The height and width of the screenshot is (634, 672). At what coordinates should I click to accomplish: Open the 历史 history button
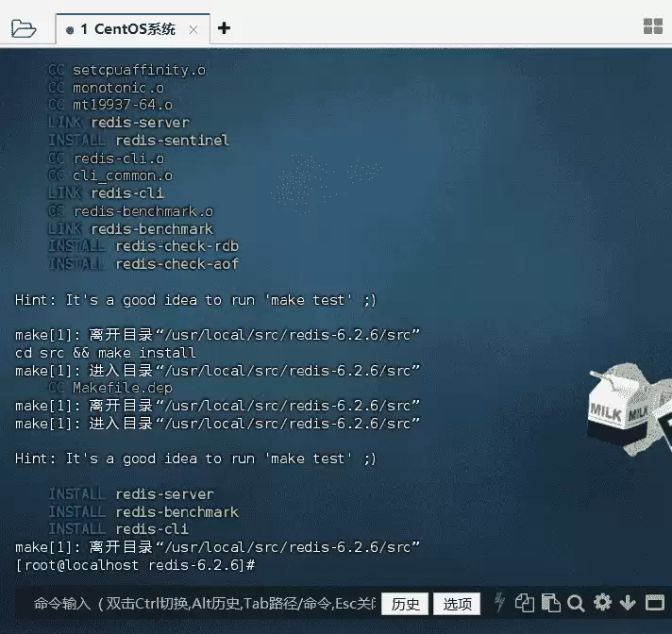pyautogui.click(x=405, y=604)
